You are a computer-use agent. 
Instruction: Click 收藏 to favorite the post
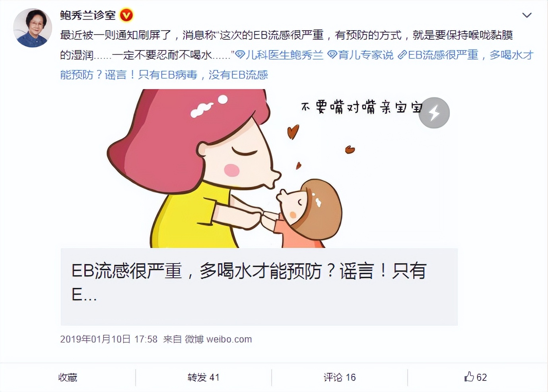pyautogui.click(x=68, y=377)
